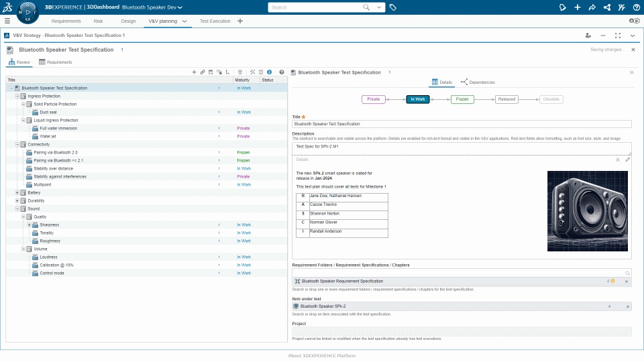Switch to the Risk dashboard tab
This screenshot has height=362, width=644.
(x=98, y=21)
